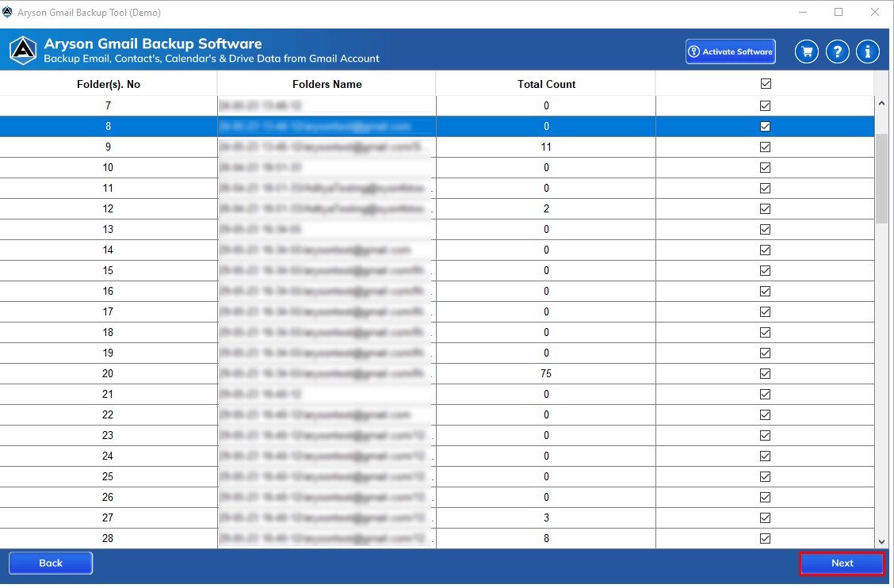
Task: Uncheck the checkbox for folder 27
Action: pos(765,517)
